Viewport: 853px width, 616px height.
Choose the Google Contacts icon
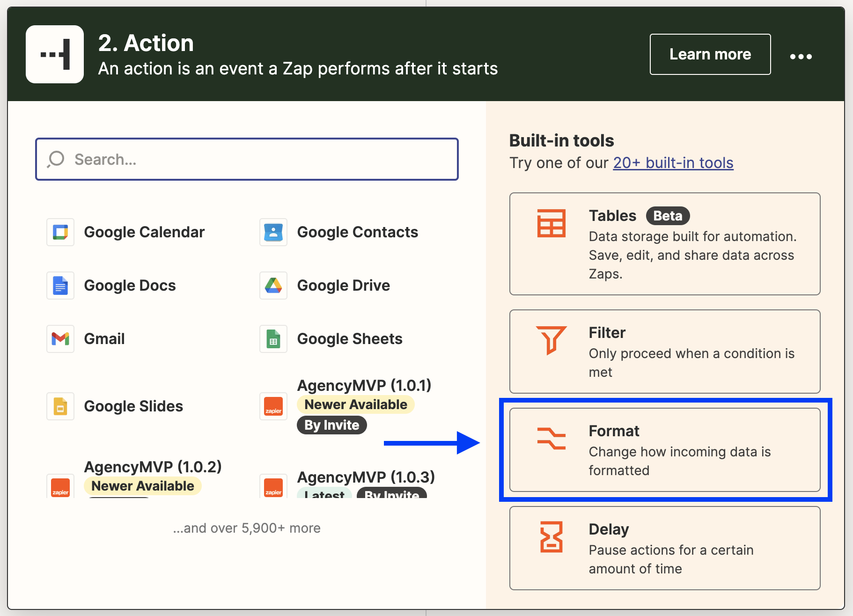[273, 232]
